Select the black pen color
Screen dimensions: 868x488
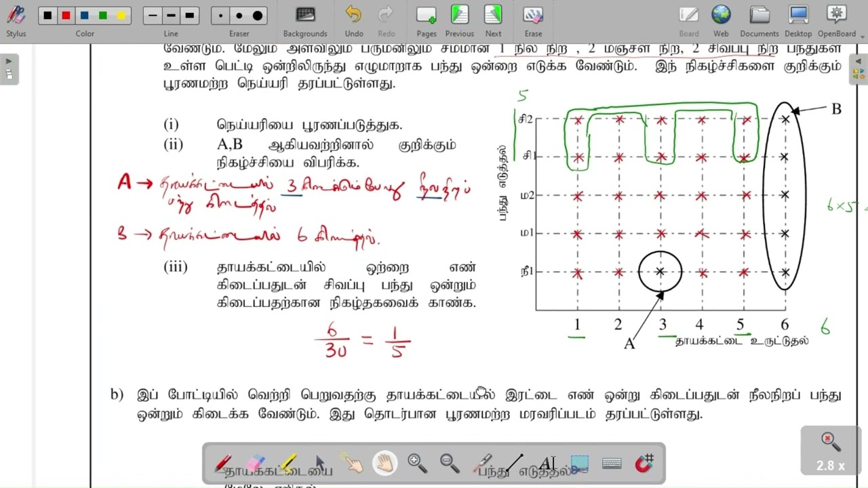47,16
